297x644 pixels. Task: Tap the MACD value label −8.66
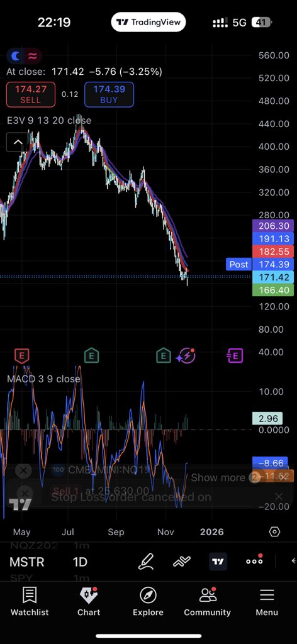click(271, 463)
